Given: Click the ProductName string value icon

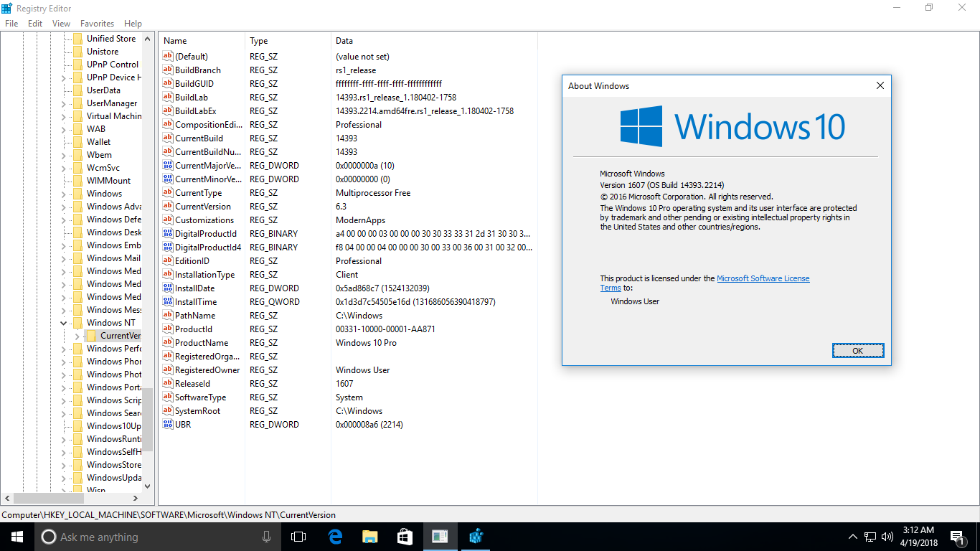Looking at the screenshot, I should click(168, 343).
